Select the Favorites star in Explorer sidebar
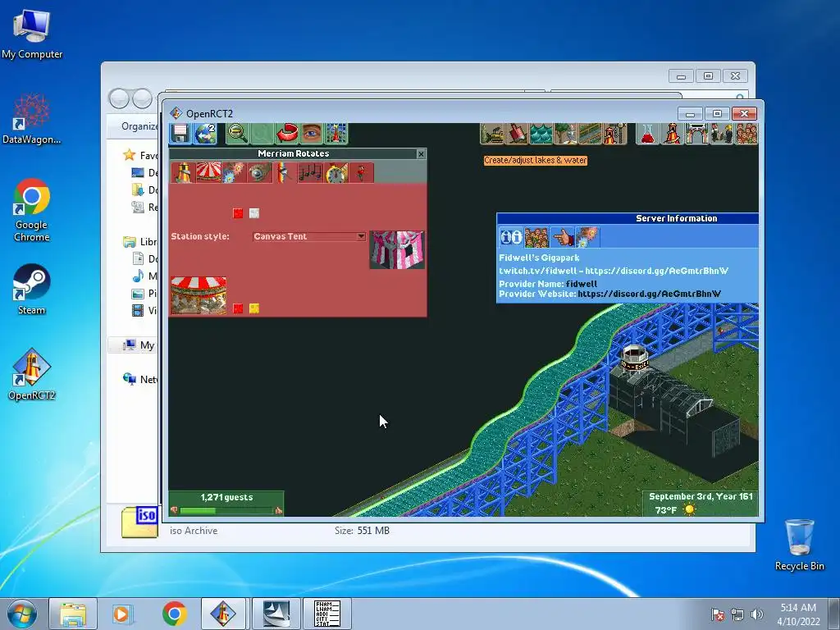840x630 pixels. click(x=129, y=155)
